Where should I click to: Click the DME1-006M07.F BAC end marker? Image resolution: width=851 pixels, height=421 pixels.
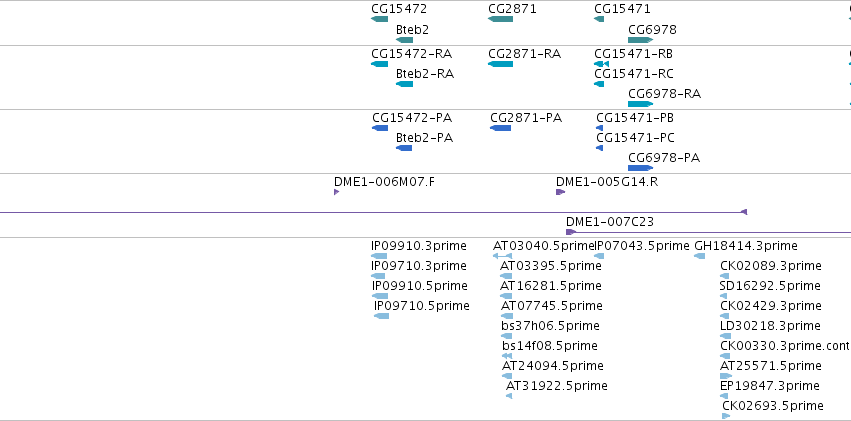click(336, 192)
